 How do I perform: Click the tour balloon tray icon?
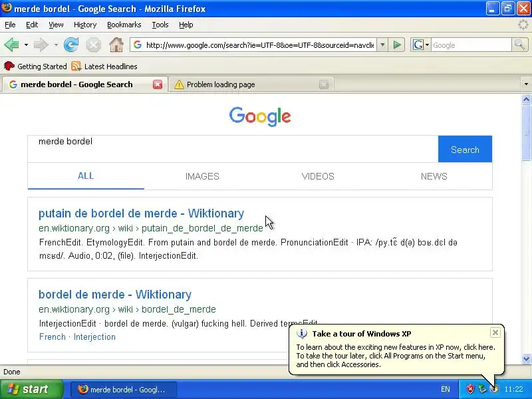pyautogui.click(x=495, y=389)
